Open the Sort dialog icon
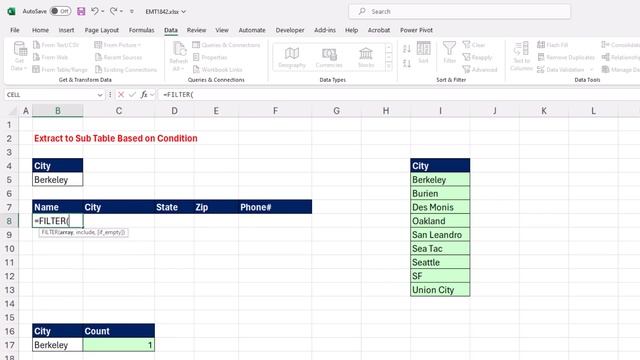The image size is (640, 360). [423, 53]
